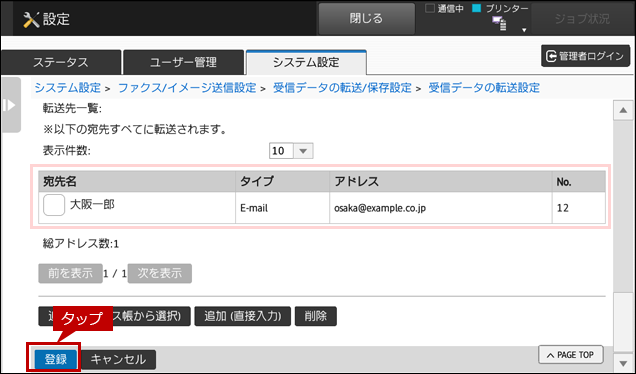Jump up with the PAGE TOP button
Screen dimensions: 636x374
click(571, 355)
